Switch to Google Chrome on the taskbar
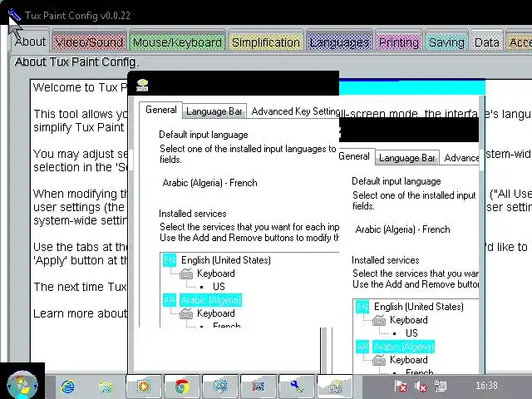532x399 pixels. click(182, 387)
